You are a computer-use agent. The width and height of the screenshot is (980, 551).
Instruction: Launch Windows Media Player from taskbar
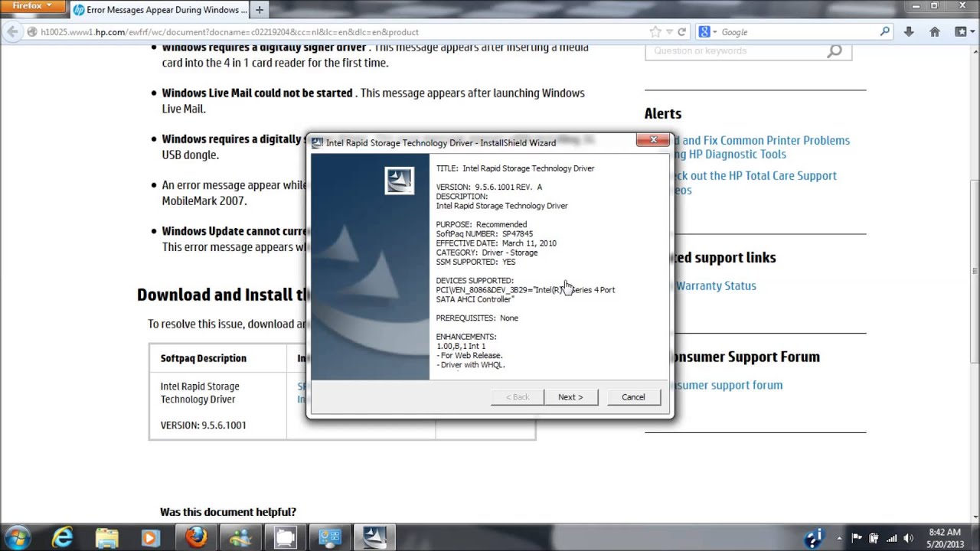tap(151, 538)
